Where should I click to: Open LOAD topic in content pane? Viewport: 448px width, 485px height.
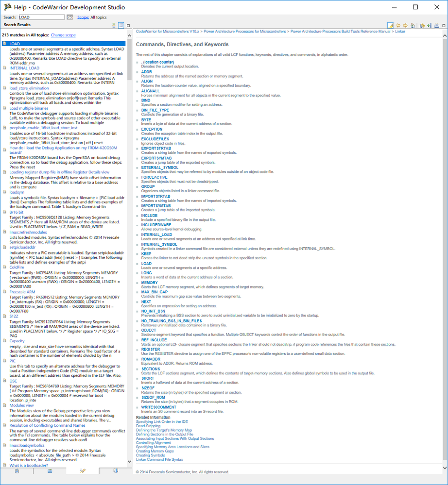[x=146, y=264]
